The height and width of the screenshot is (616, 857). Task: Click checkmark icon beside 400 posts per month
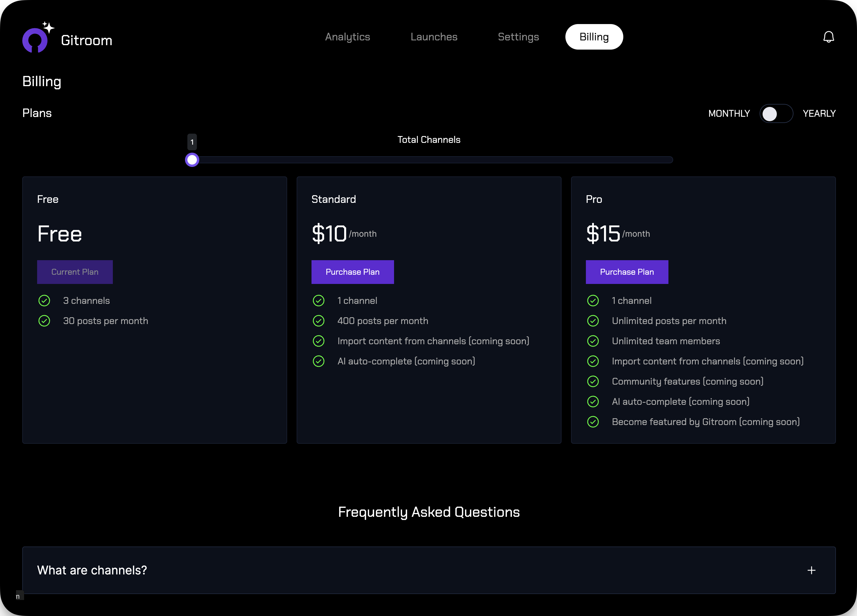tap(319, 321)
